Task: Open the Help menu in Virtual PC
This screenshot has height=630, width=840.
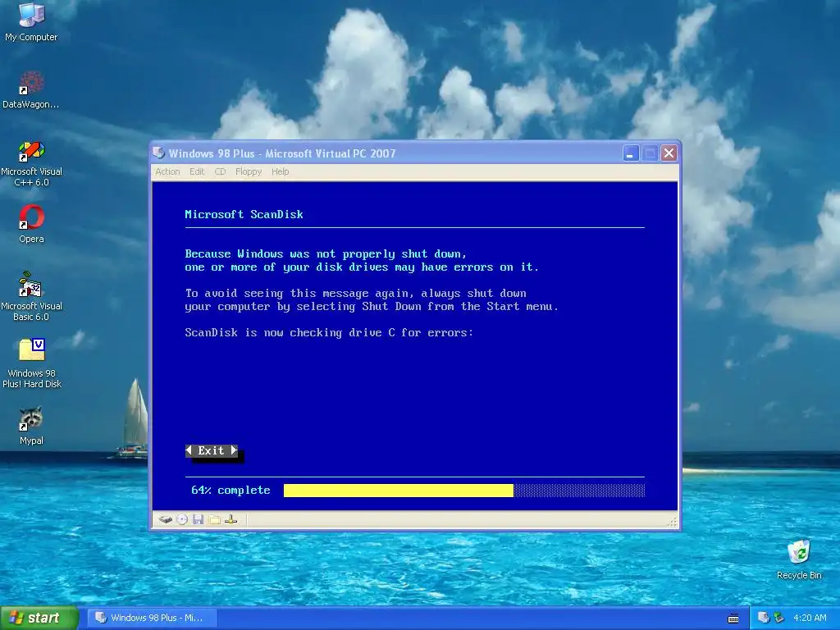Action: click(281, 171)
